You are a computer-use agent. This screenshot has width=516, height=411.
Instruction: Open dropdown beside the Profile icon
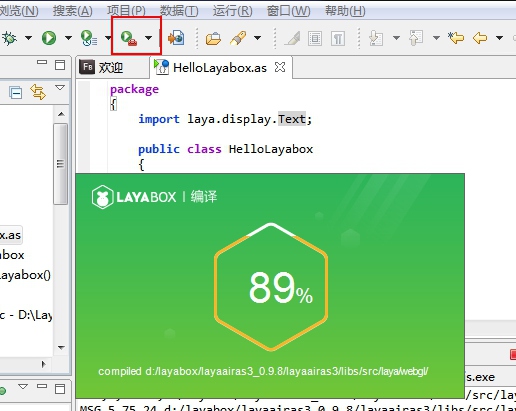(x=108, y=38)
